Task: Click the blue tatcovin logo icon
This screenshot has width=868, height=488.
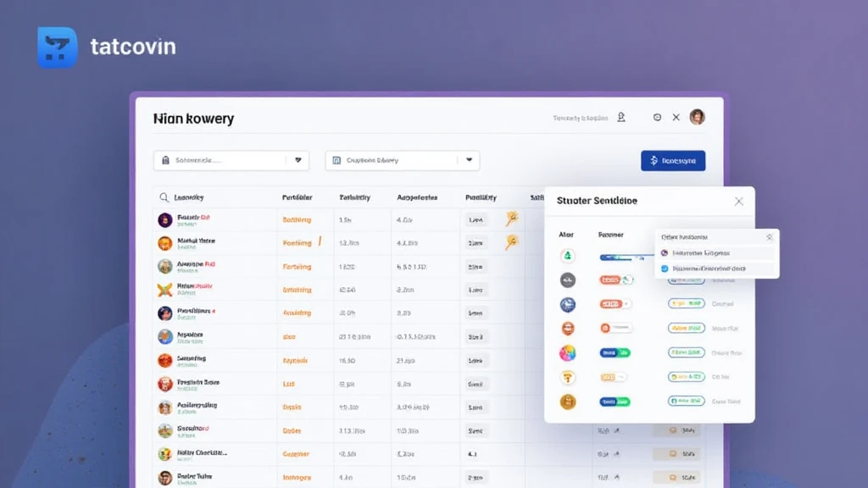Action: click(x=57, y=47)
